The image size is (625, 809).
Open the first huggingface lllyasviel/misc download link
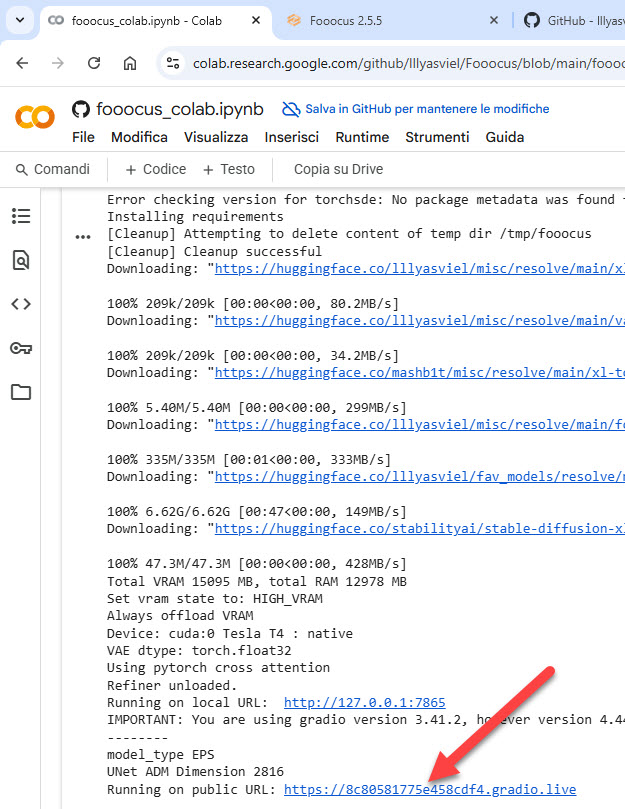420,268
